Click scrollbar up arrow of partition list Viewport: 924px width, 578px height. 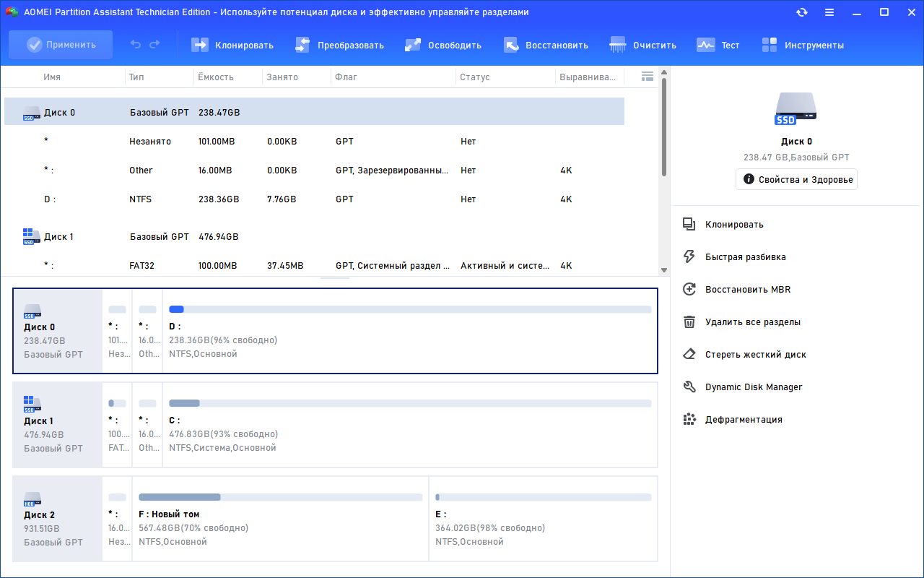(x=664, y=72)
